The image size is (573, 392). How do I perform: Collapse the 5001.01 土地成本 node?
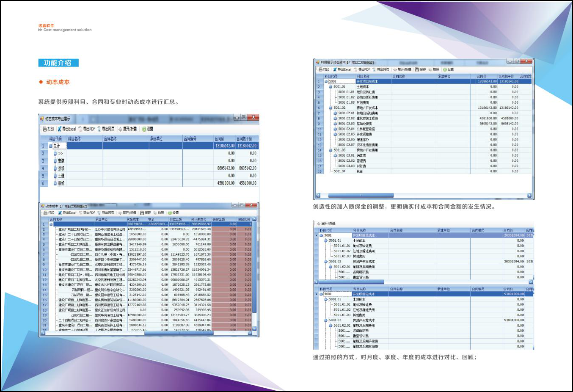click(x=331, y=87)
